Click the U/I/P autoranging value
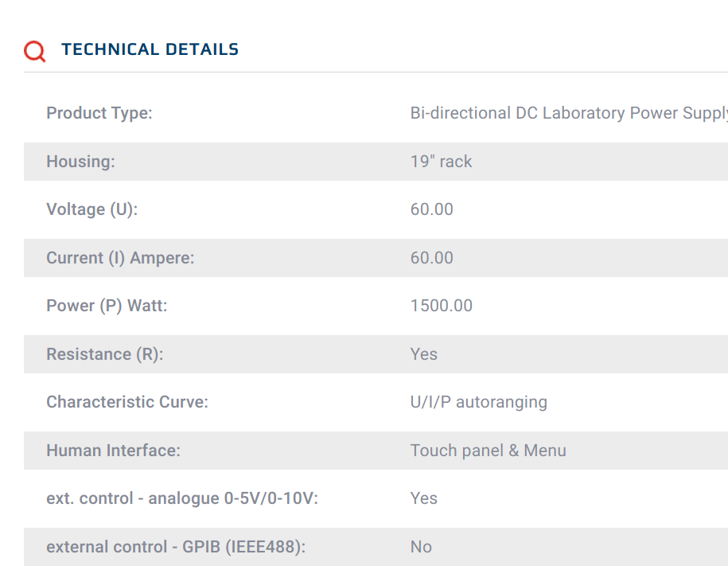 coord(479,402)
